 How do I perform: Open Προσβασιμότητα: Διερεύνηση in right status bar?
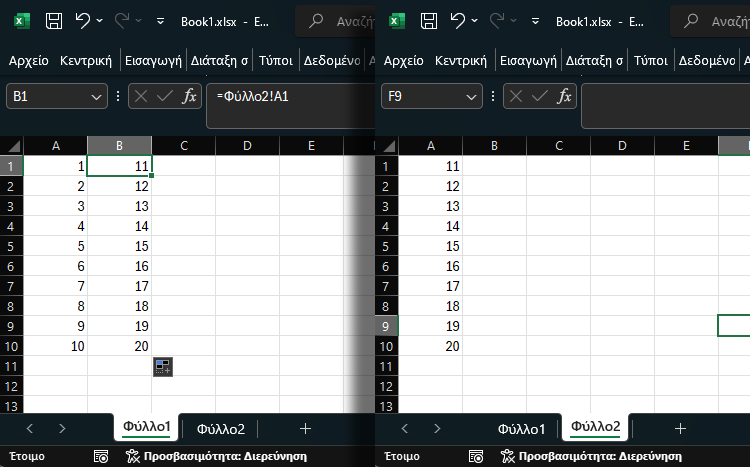pyautogui.click(x=591, y=456)
